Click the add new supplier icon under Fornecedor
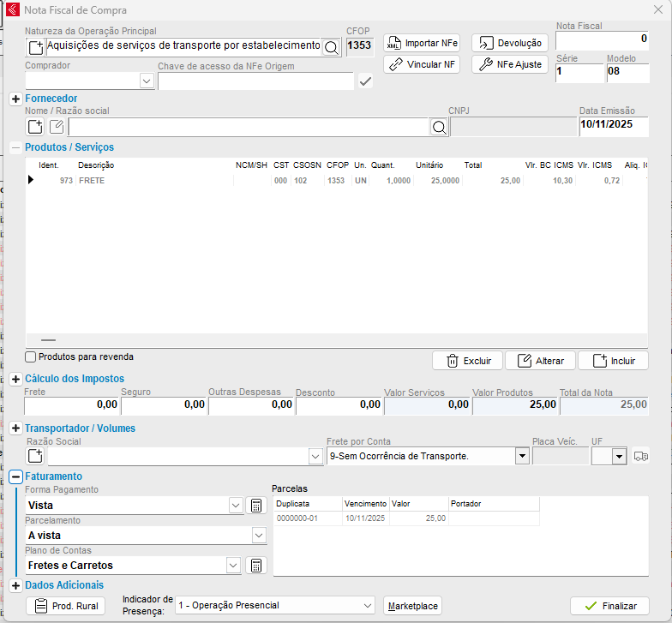The image size is (672, 623). pos(35,127)
